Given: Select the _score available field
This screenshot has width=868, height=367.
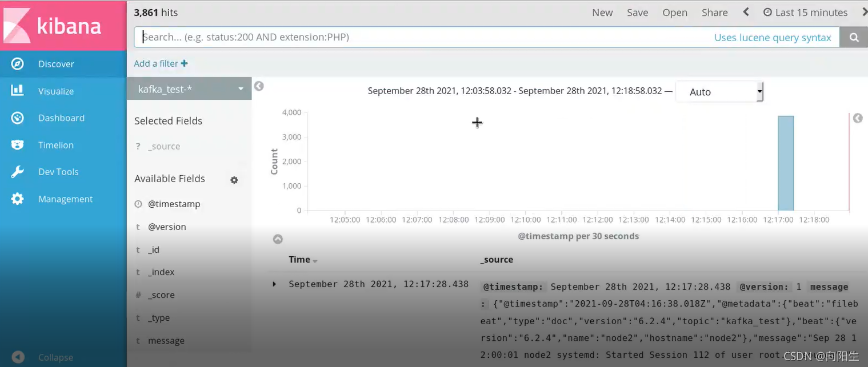Looking at the screenshot, I should click(x=161, y=295).
